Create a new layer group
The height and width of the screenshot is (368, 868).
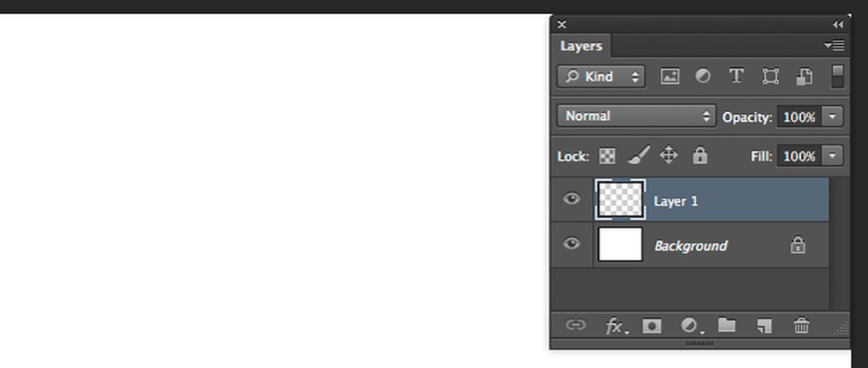[x=727, y=326]
